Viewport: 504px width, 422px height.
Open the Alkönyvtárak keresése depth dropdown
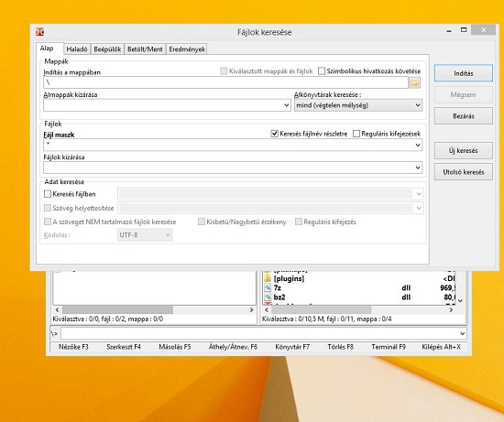coord(358,105)
